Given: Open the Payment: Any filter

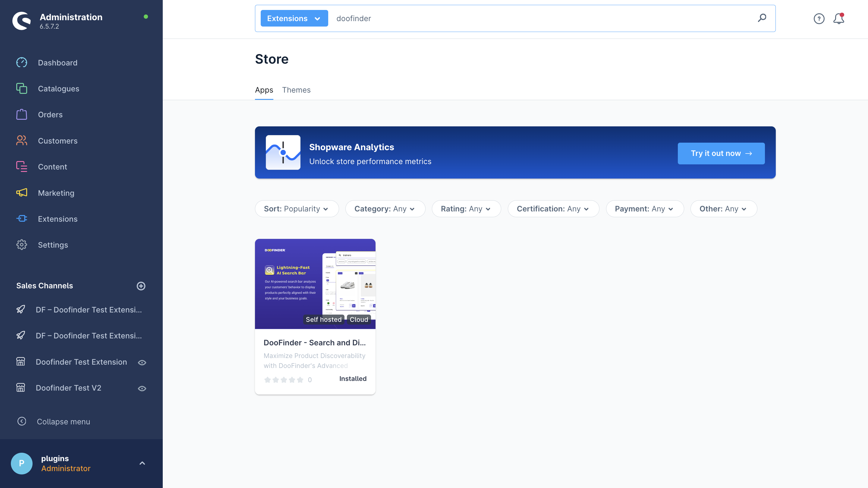Looking at the screenshot, I should [645, 209].
